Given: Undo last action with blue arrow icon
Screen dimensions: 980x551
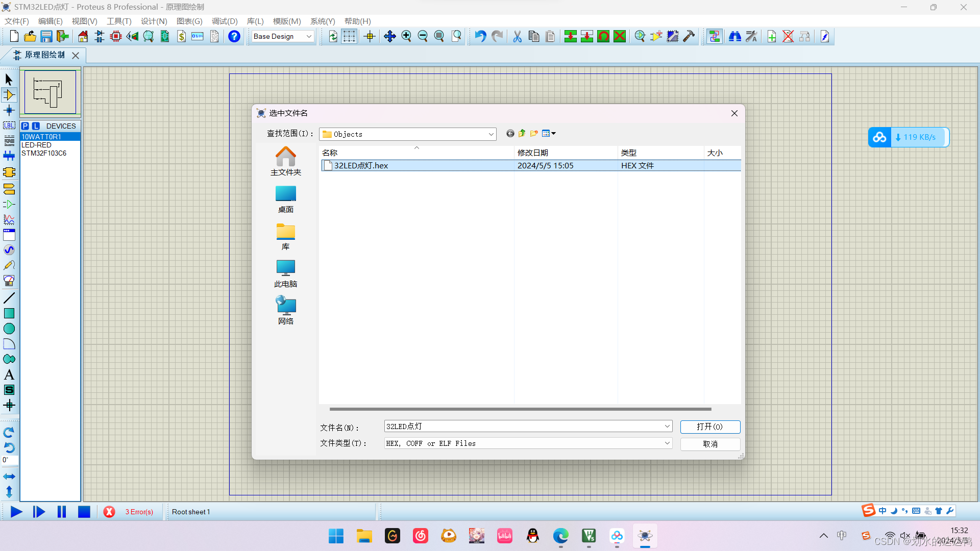Looking at the screenshot, I should pyautogui.click(x=480, y=36).
